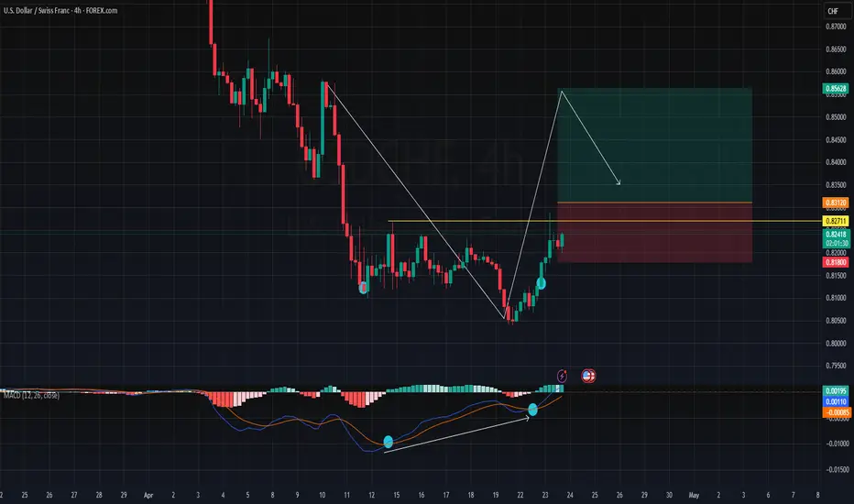Click green 0.85628 take-profit price label

point(836,88)
